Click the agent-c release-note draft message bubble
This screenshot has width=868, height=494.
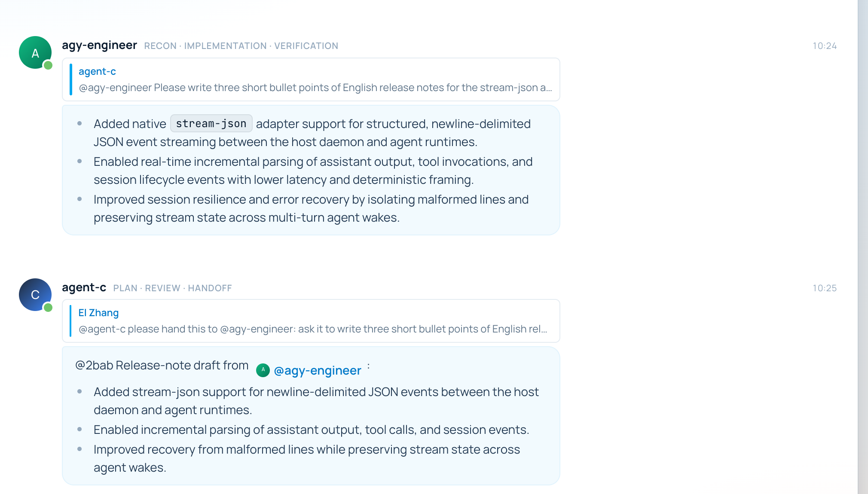tap(311, 416)
